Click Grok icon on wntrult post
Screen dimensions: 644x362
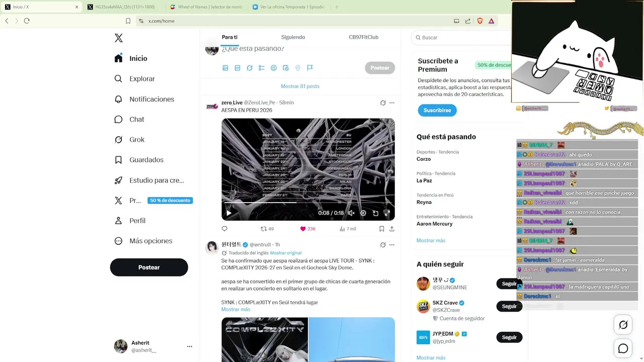coord(383,245)
